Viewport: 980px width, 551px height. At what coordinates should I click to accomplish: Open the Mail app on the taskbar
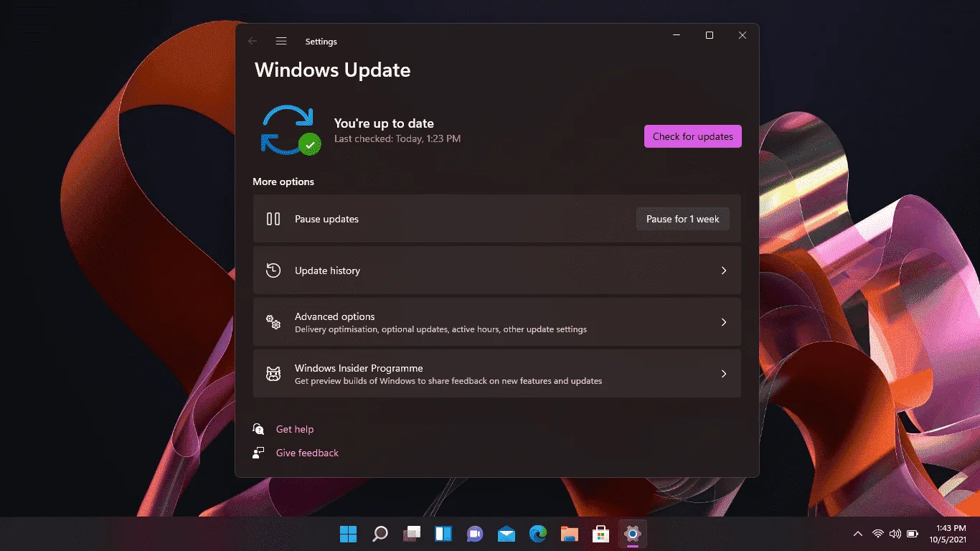tap(507, 534)
